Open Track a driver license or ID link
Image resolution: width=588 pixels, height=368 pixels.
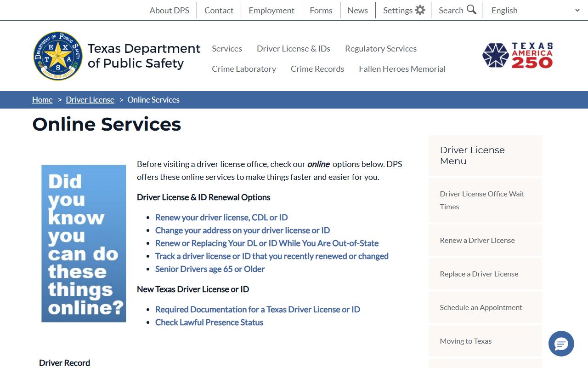click(x=272, y=256)
